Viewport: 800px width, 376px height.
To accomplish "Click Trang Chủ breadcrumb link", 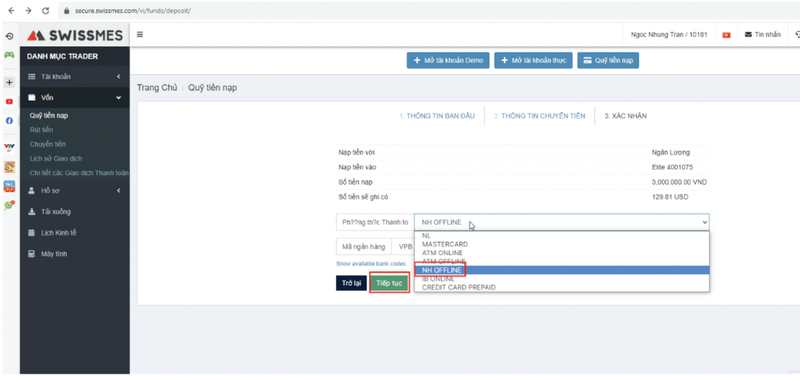I will [x=157, y=88].
